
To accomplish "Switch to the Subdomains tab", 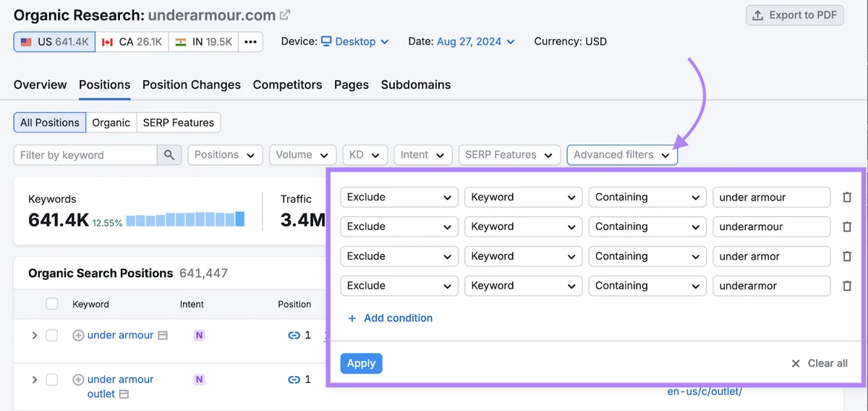I will [x=416, y=85].
